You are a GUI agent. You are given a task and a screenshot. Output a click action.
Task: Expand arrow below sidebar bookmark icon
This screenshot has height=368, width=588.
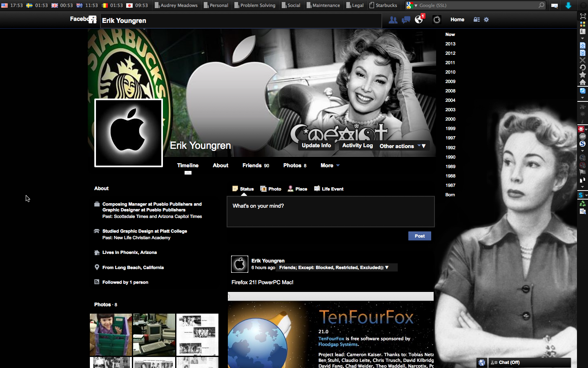point(583,38)
